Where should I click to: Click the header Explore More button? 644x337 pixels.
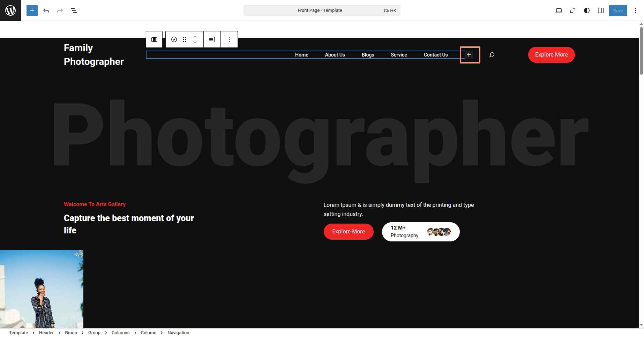tap(552, 55)
